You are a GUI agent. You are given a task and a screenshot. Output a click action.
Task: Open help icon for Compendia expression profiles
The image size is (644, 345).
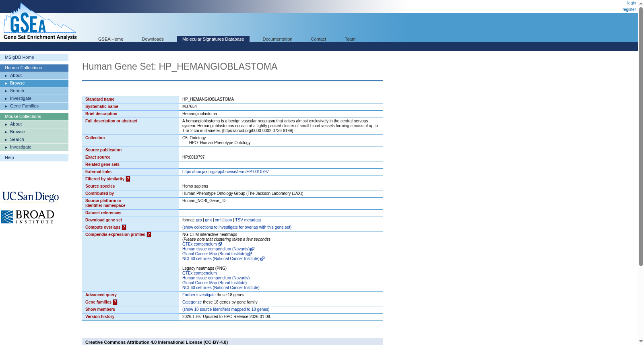pyautogui.click(x=149, y=235)
